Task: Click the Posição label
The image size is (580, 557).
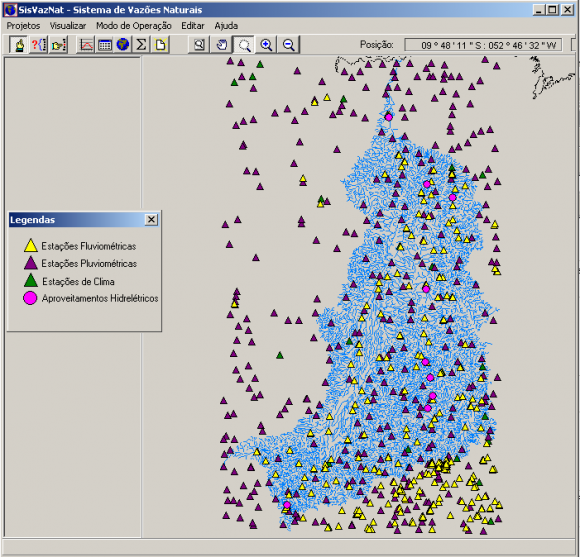Action: click(x=377, y=45)
